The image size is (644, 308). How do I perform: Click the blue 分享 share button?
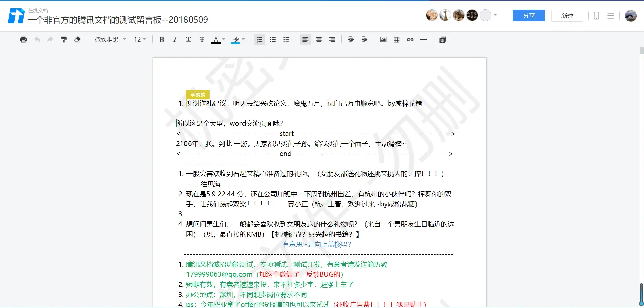click(x=529, y=16)
